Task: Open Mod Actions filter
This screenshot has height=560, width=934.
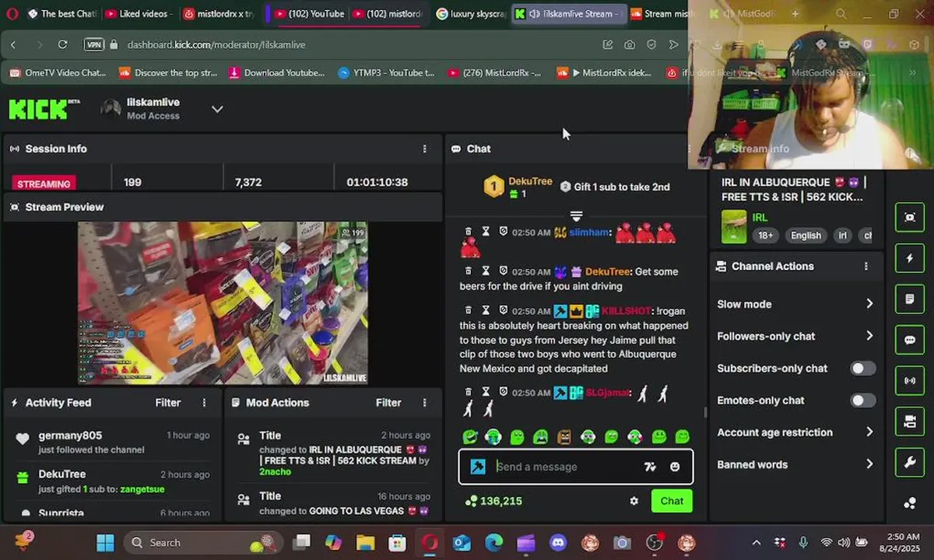Action: pos(388,403)
